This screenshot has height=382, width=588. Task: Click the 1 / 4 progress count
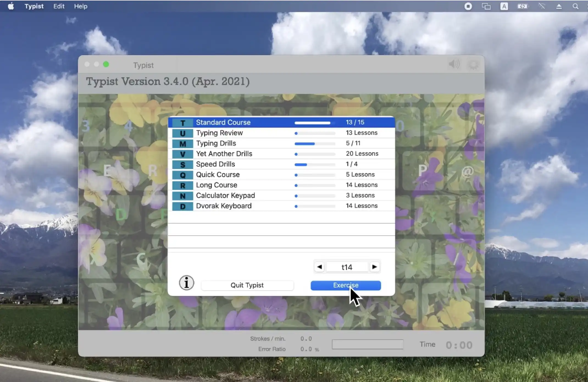click(x=352, y=164)
